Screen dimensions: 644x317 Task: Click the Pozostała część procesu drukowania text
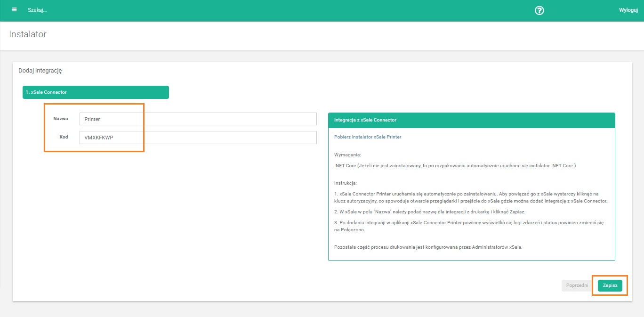428,247
